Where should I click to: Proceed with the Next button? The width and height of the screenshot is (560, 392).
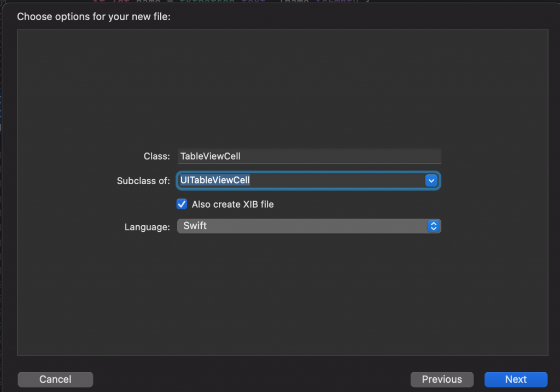click(516, 379)
